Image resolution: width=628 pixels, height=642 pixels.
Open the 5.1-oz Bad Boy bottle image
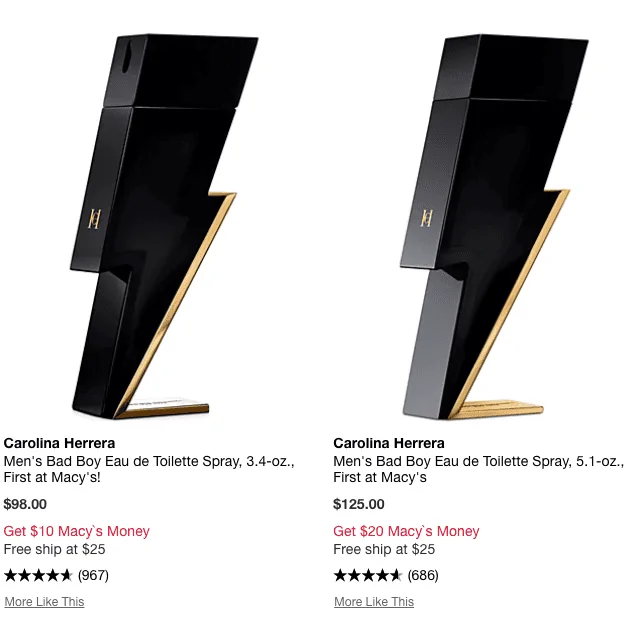(x=493, y=226)
